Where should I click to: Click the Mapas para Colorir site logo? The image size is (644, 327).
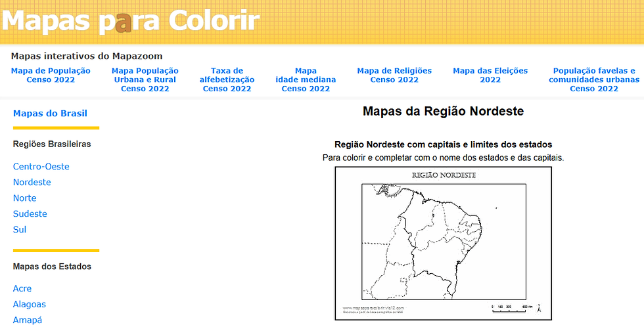point(131,20)
